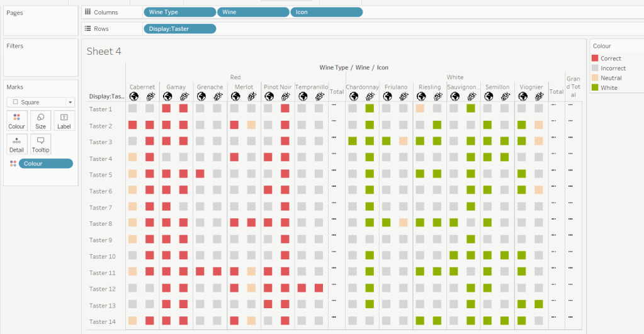Click the Sheet 4 title
The height and width of the screenshot is (334, 644).
104,52
